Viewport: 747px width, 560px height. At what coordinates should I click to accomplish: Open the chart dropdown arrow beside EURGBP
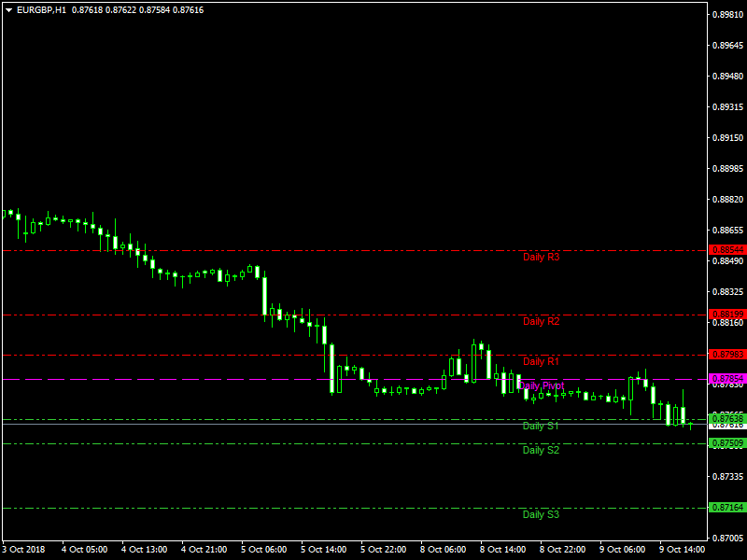tap(8, 9)
